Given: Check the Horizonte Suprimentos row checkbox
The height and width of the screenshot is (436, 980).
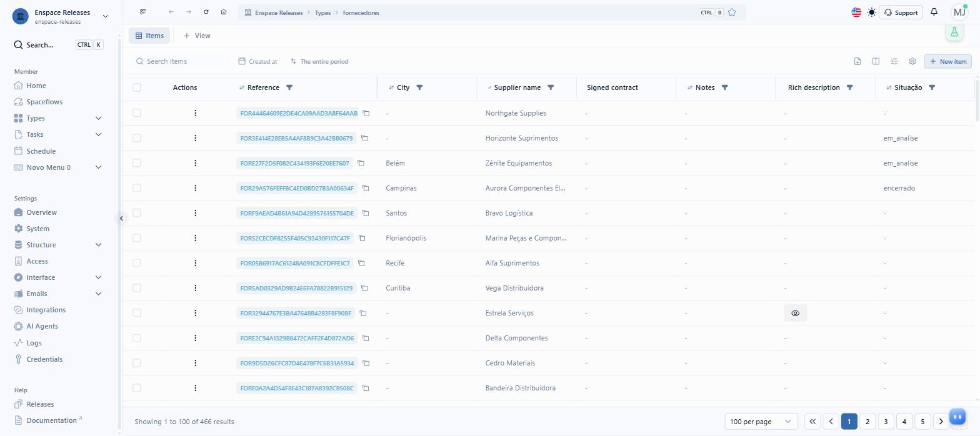Looking at the screenshot, I should coord(137,138).
